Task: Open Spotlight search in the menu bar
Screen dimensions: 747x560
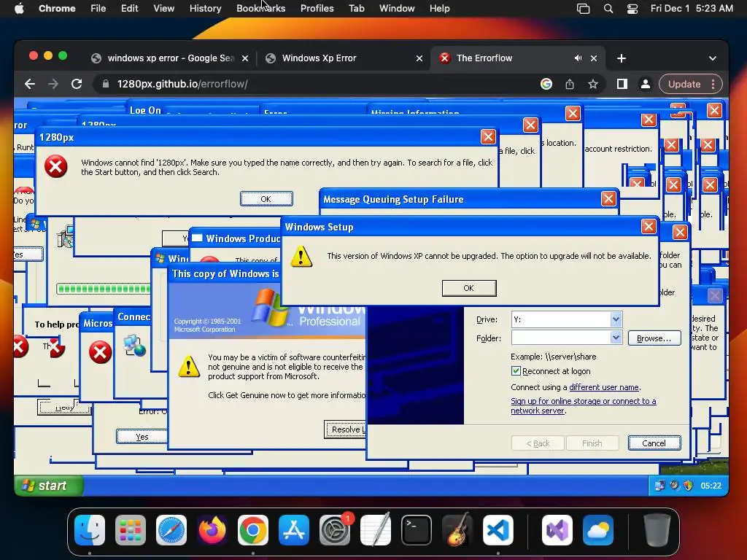Action: [608, 9]
